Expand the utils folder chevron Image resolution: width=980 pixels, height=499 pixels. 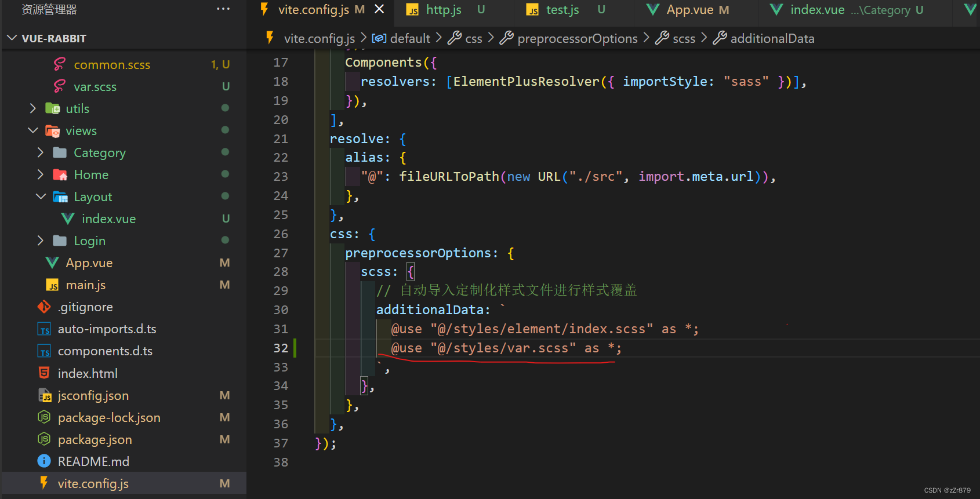point(33,108)
